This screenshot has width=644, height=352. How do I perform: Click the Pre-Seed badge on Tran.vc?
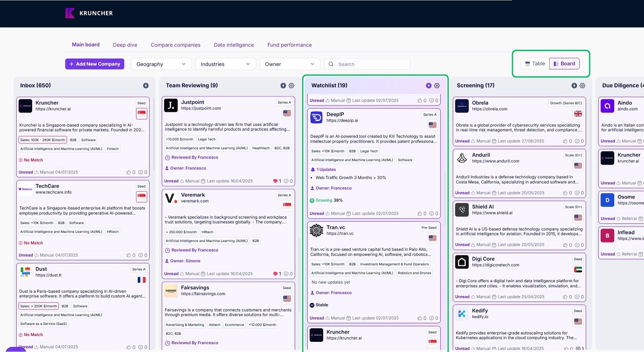[x=429, y=228]
